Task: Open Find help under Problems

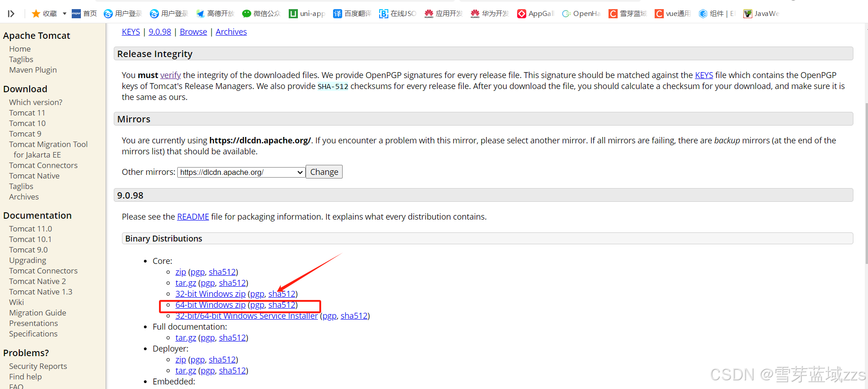Action: click(25, 377)
